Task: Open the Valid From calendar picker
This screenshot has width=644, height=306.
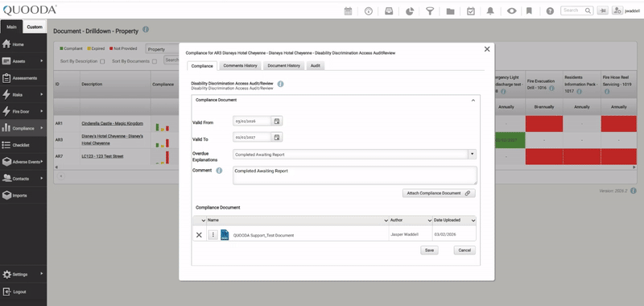Action: click(277, 121)
